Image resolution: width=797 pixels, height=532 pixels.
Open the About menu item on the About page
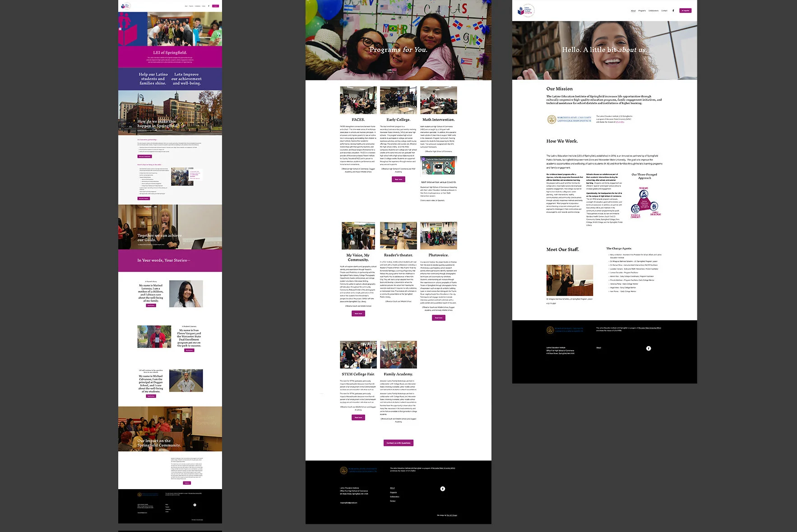click(x=633, y=10)
